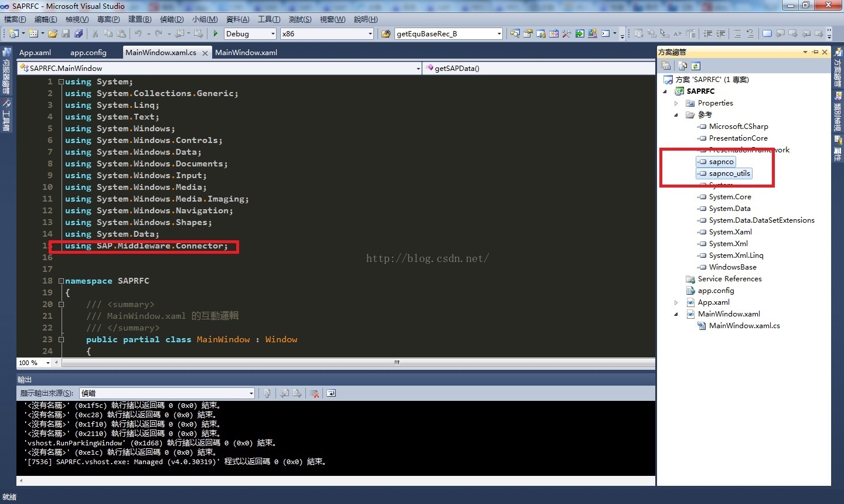Save the current file with the floppy icon
The width and height of the screenshot is (844, 504).
(x=66, y=34)
